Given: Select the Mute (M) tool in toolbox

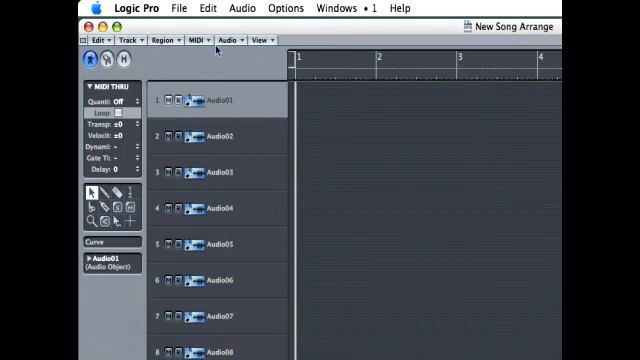Looking at the screenshot, I should [x=130, y=207].
